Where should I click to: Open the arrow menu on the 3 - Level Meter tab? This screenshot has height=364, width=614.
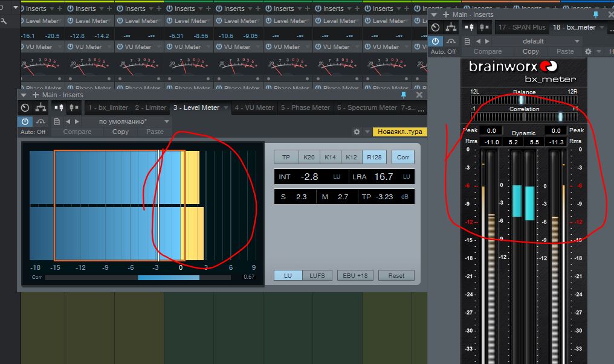225,107
